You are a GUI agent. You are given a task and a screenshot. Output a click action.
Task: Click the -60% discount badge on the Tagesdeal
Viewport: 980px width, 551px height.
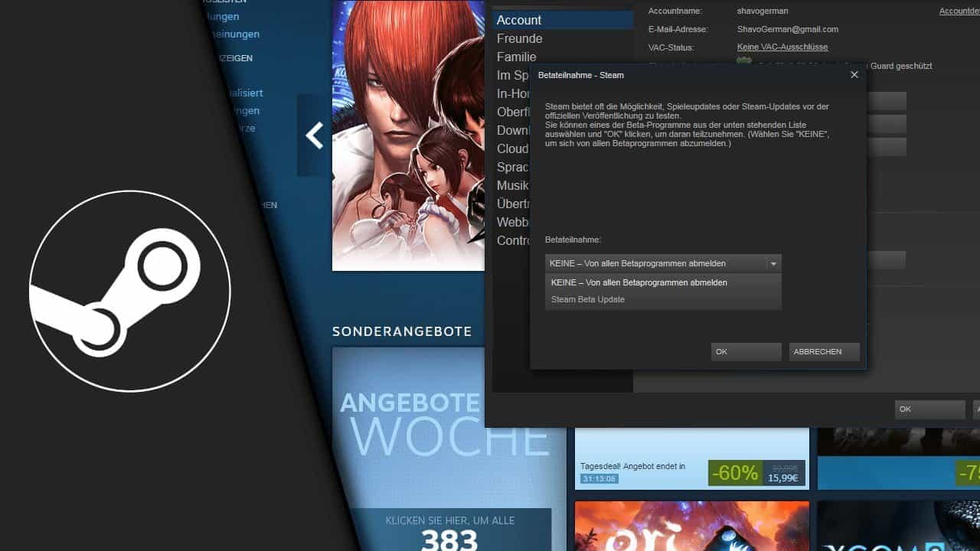click(735, 472)
